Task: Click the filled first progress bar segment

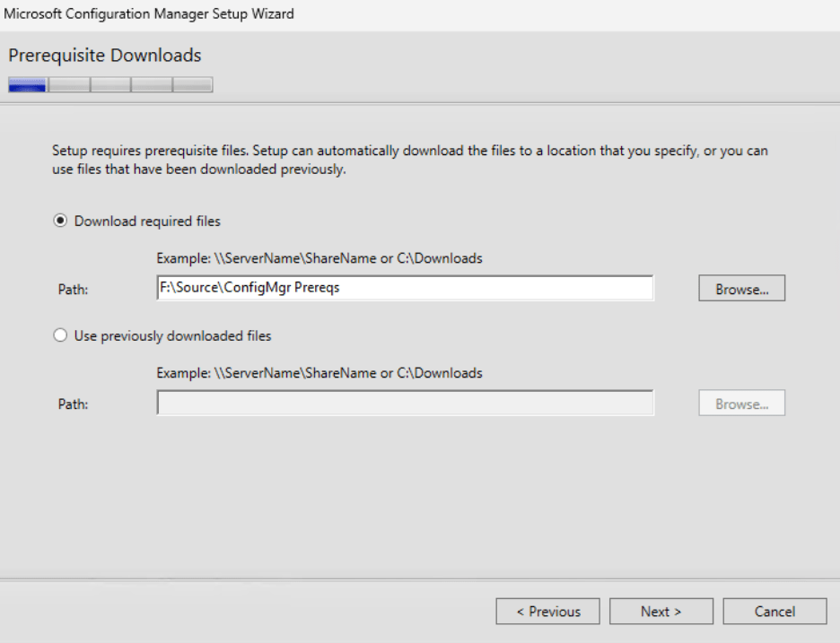Action: tap(28, 84)
